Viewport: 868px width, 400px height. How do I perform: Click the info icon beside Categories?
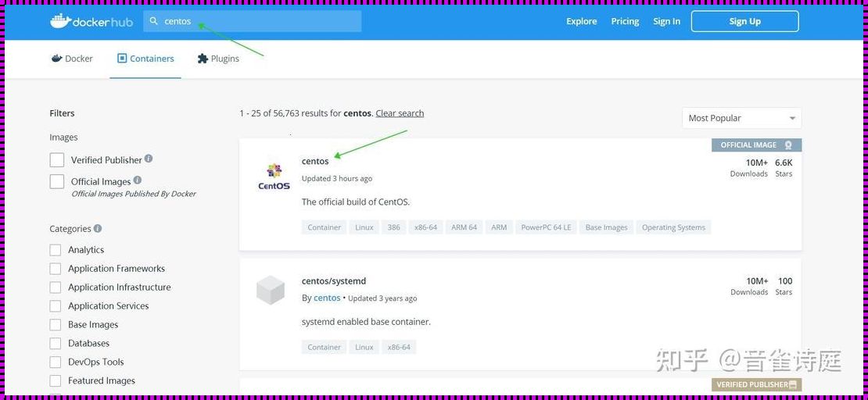[x=98, y=228]
